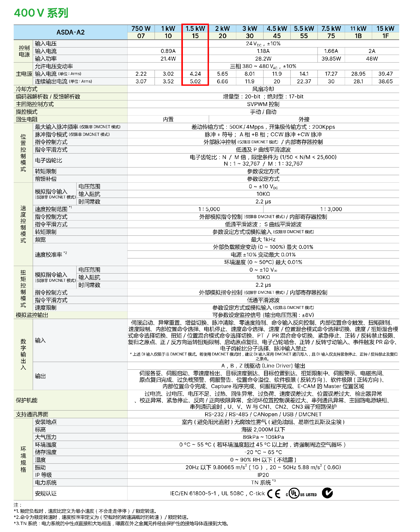The image size is (420, 532).
Task: Click the IP20 rating cell
Action: click(x=263, y=475)
